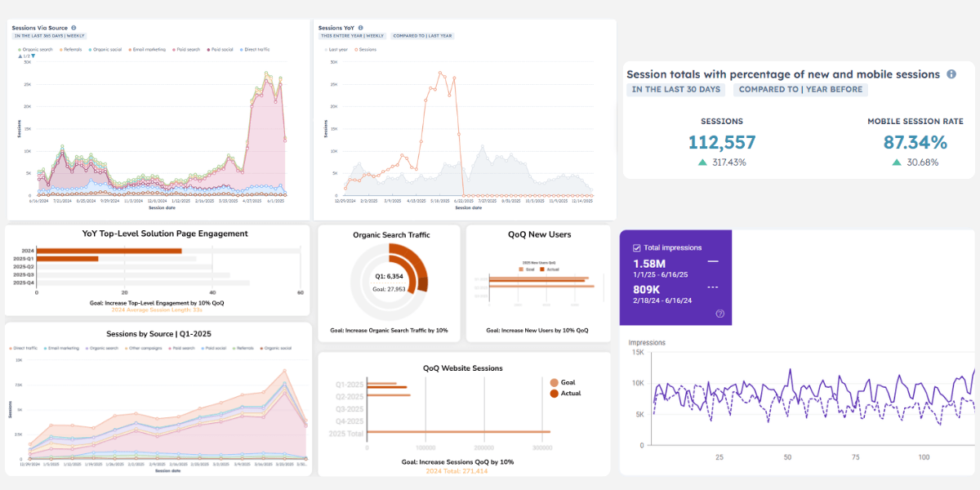Collapse the legend with the up triangle arrow
The image size is (980, 490).
[x=20, y=57]
